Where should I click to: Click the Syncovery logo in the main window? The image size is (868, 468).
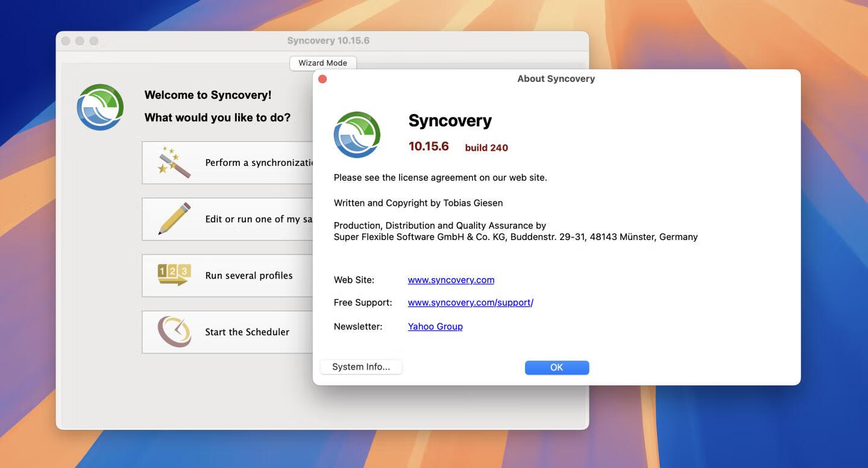[100, 107]
